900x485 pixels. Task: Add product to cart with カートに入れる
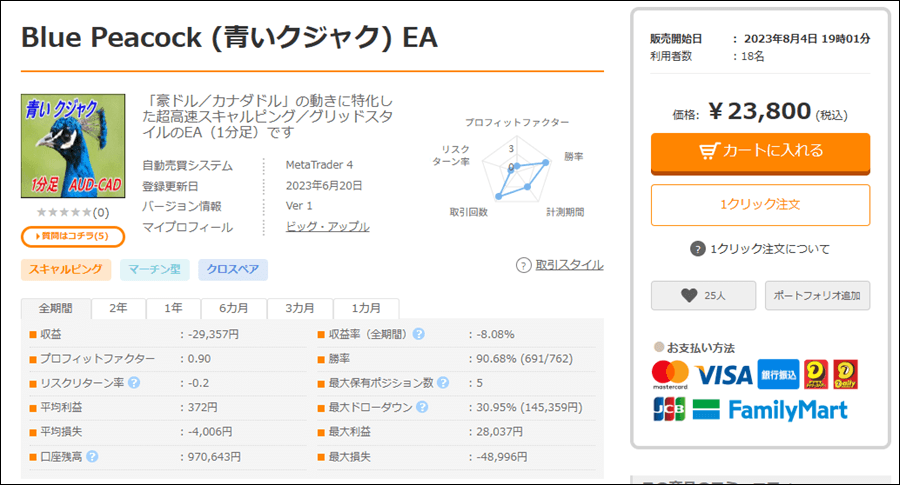[761, 153]
